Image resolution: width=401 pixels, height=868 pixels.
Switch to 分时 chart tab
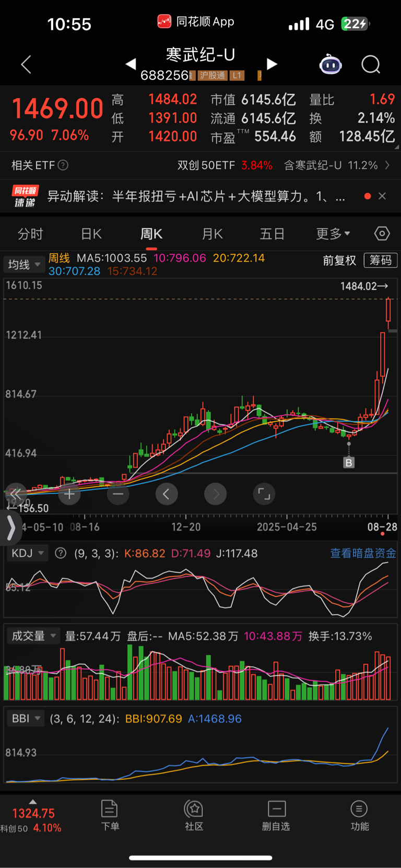tap(30, 234)
